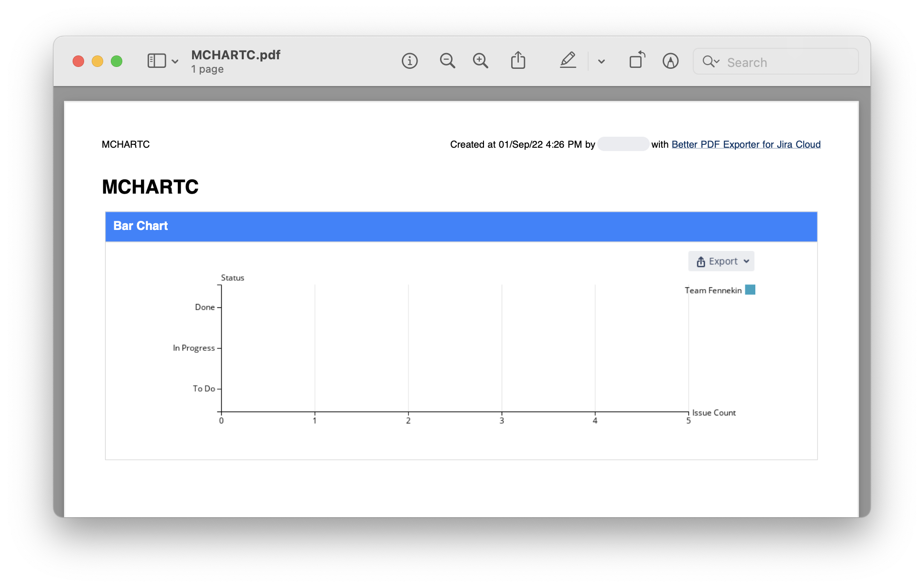Image resolution: width=924 pixels, height=588 pixels.
Task: Open the document info inspector
Action: [x=409, y=61]
